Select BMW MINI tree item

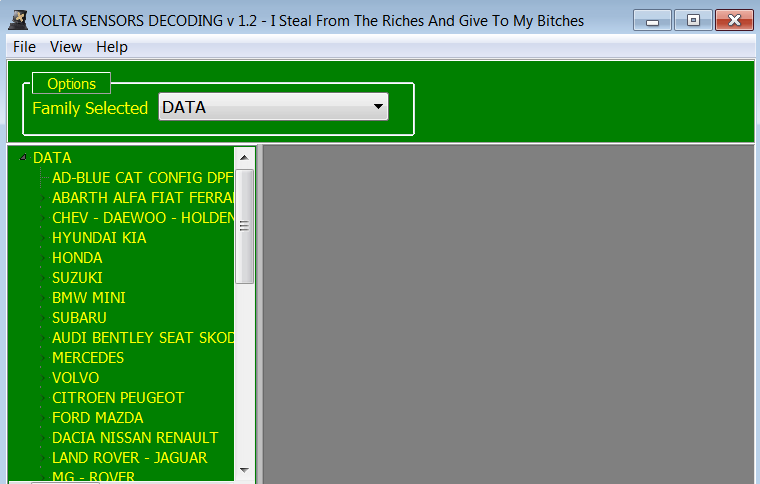click(89, 297)
